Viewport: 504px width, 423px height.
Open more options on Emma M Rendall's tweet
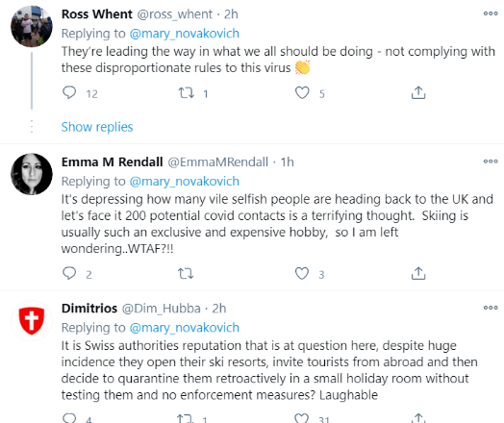click(x=491, y=162)
